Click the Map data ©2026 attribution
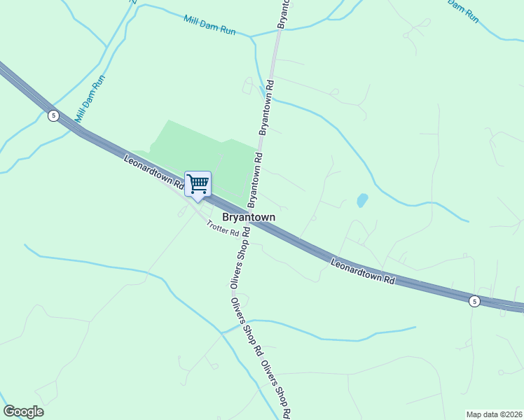Screen dimensions: 524x420 (x=495, y=414)
